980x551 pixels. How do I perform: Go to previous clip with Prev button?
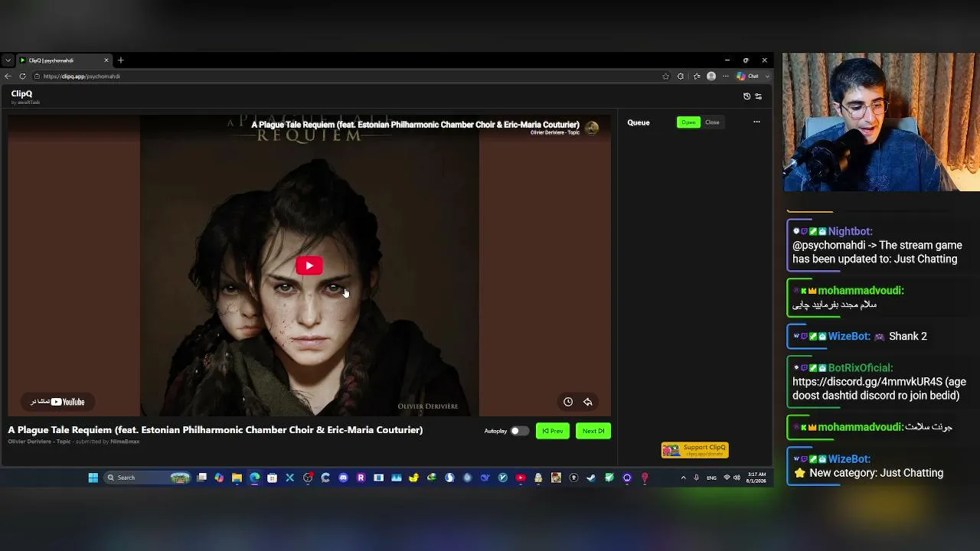[x=553, y=431]
